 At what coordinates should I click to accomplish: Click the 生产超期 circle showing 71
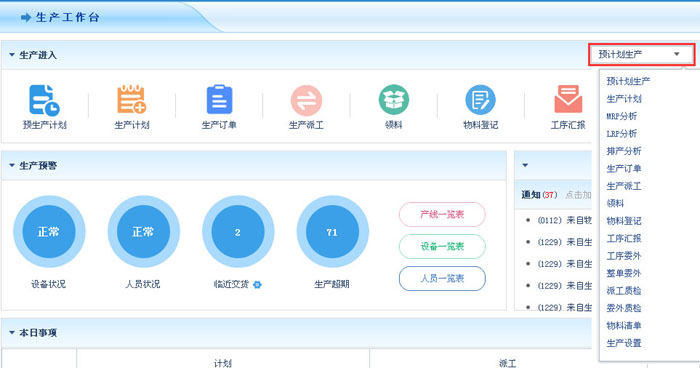pyautogui.click(x=332, y=232)
